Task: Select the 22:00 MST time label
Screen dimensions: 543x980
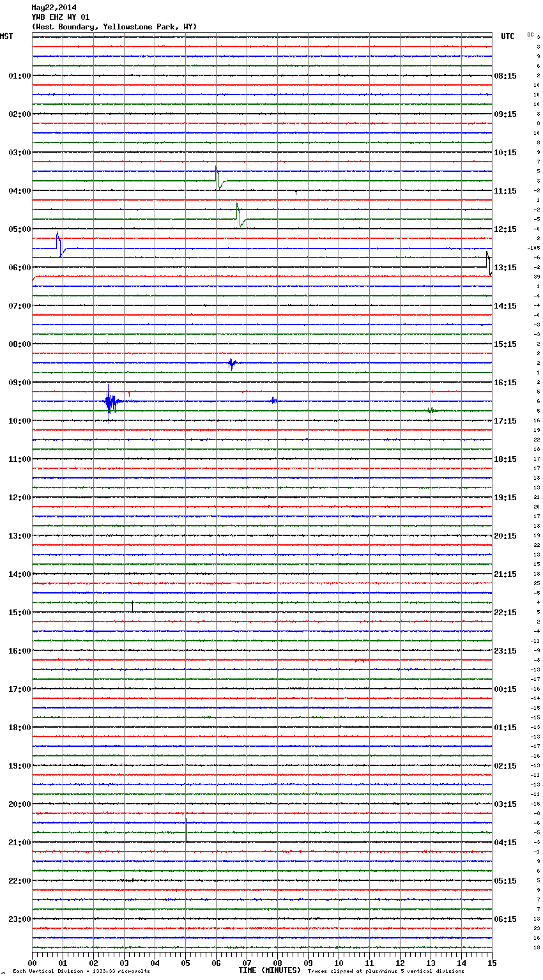Action: [20, 881]
